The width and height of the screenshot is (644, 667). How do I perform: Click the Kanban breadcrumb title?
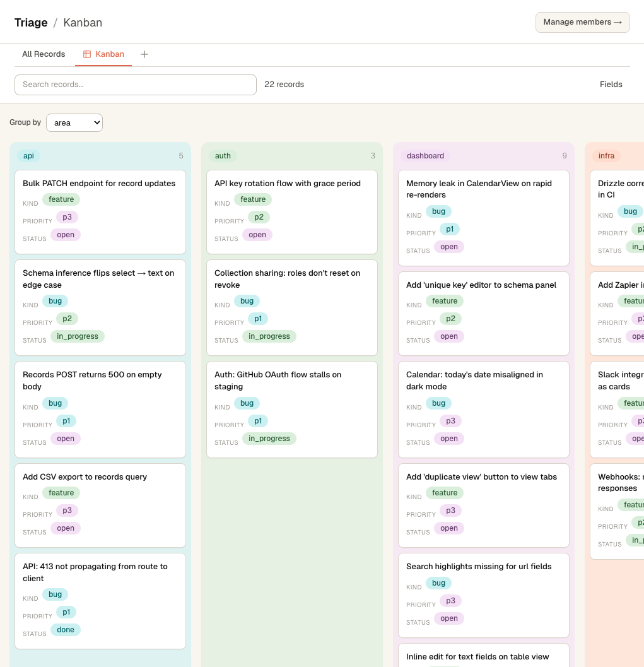pos(83,23)
